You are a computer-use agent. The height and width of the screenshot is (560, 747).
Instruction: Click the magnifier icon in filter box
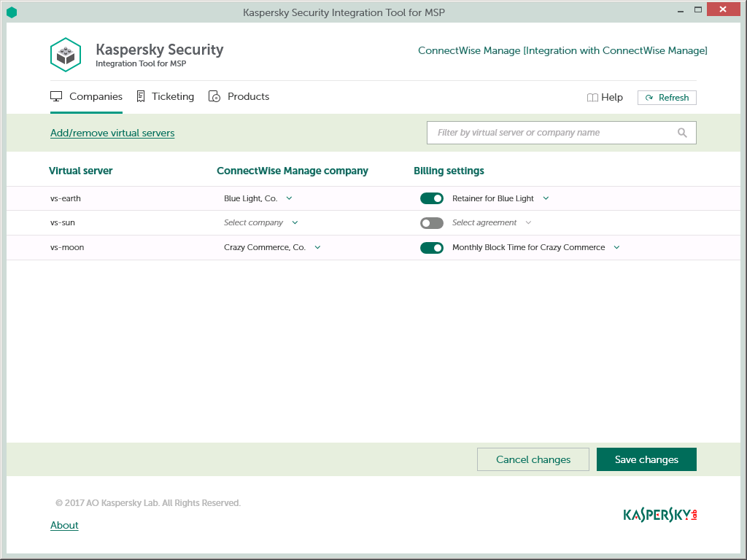682,133
